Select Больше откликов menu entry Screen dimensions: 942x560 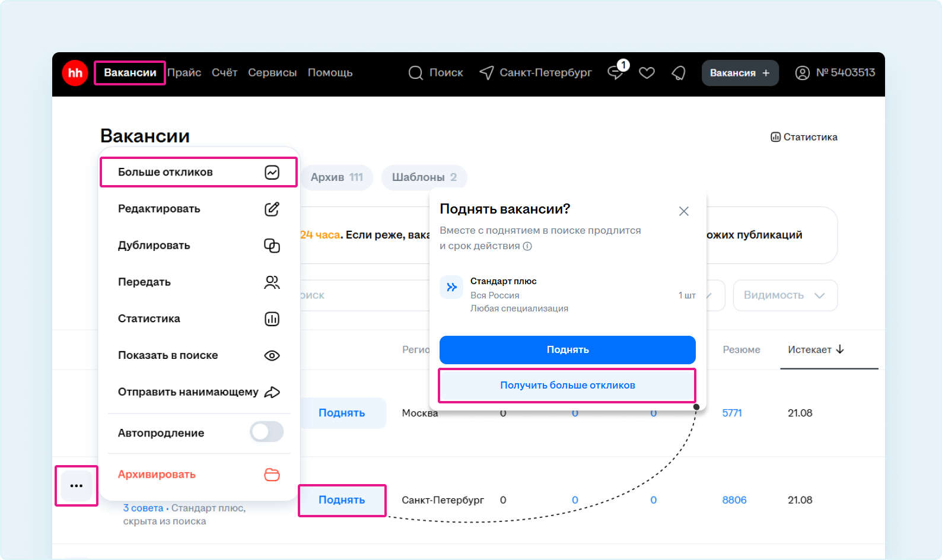coord(199,173)
